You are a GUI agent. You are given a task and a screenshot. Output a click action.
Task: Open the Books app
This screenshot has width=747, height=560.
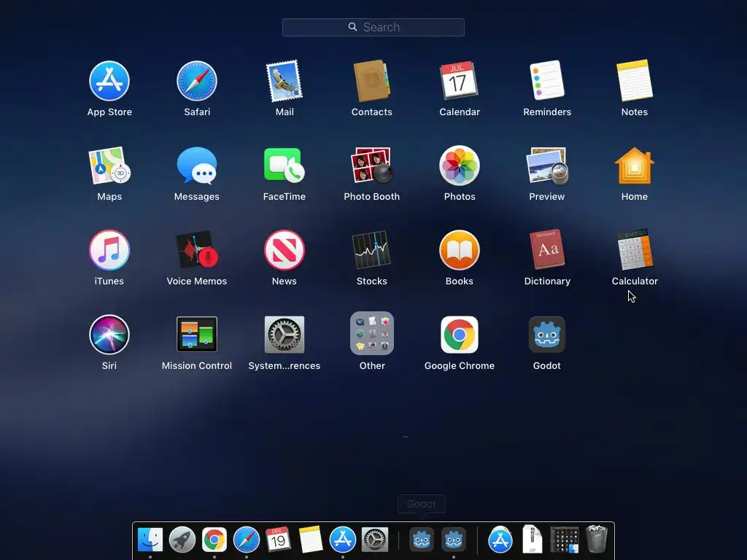tap(460, 250)
